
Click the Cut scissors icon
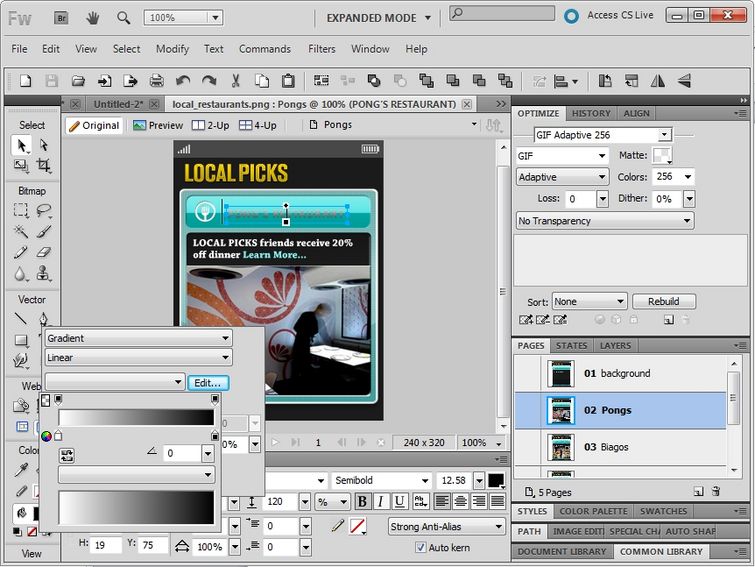[236, 81]
